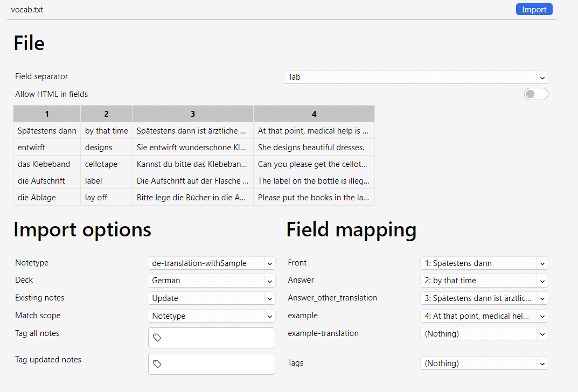The width and height of the screenshot is (578, 392).
Task: Click the 'She designs beautiful dresses.' cell
Action: point(314,148)
